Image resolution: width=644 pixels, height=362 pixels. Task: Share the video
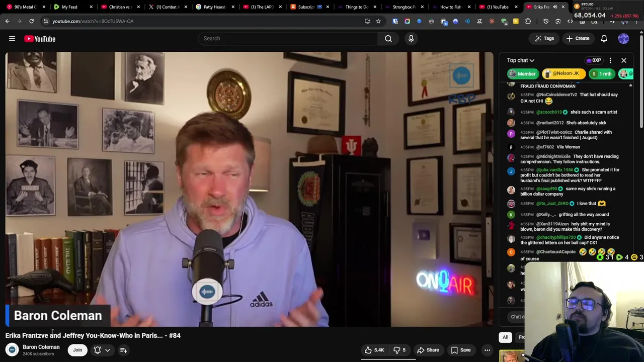[428, 350]
